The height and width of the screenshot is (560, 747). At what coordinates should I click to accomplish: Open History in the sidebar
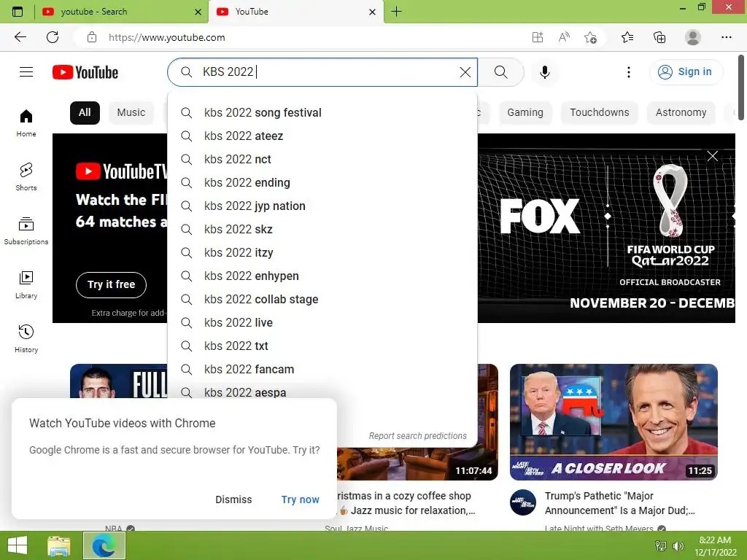pyautogui.click(x=26, y=338)
